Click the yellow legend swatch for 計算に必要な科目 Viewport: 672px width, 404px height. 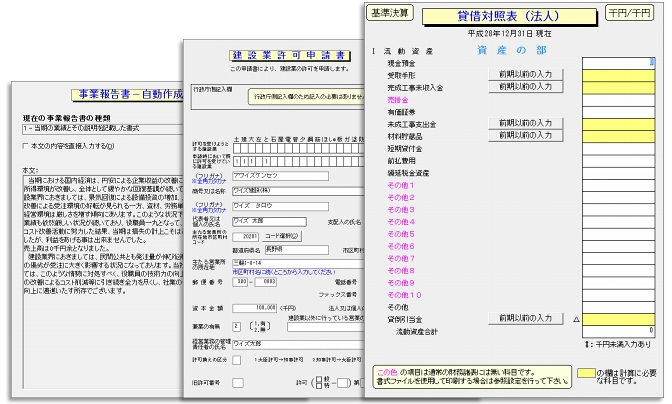point(586,373)
